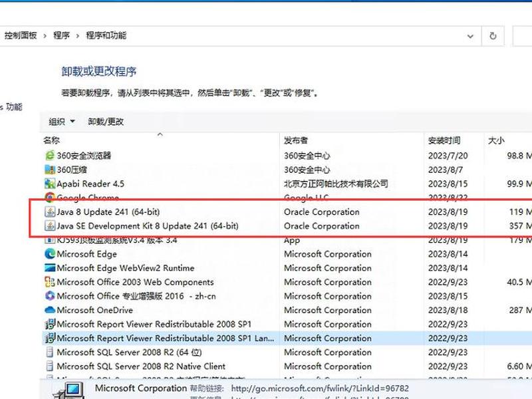
Task: Select Microsoft Report Viewer Redistributable 2008 SP1
Action: (287, 324)
